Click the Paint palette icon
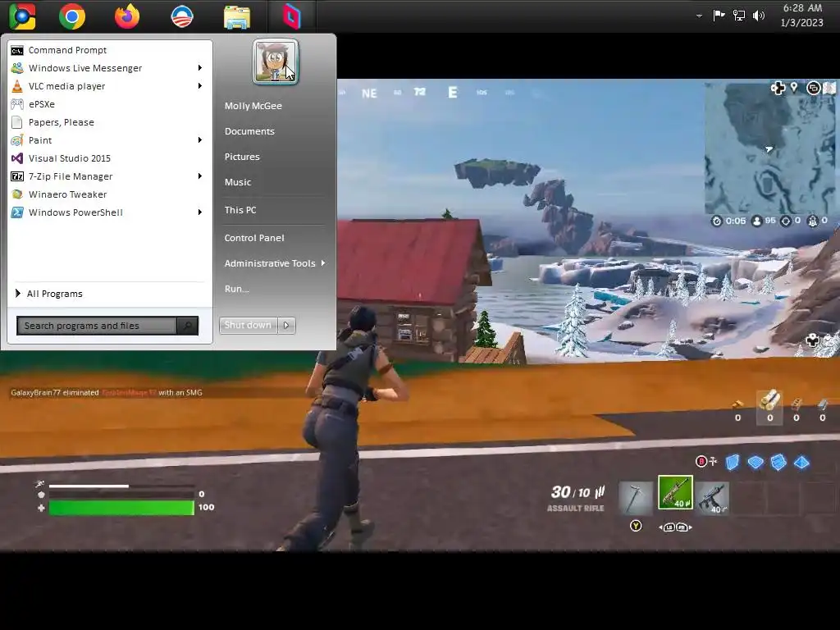 pyautogui.click(x=17, y=140)
